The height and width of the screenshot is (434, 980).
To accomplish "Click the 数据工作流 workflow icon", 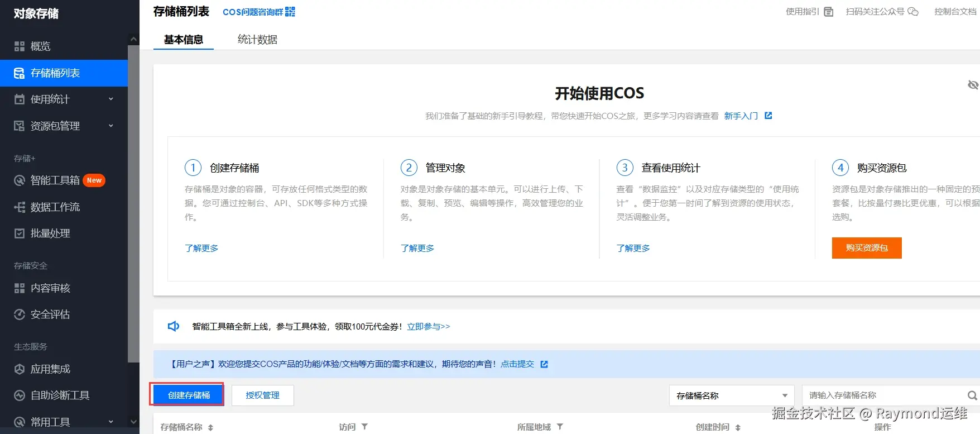I will click(20, 207).
